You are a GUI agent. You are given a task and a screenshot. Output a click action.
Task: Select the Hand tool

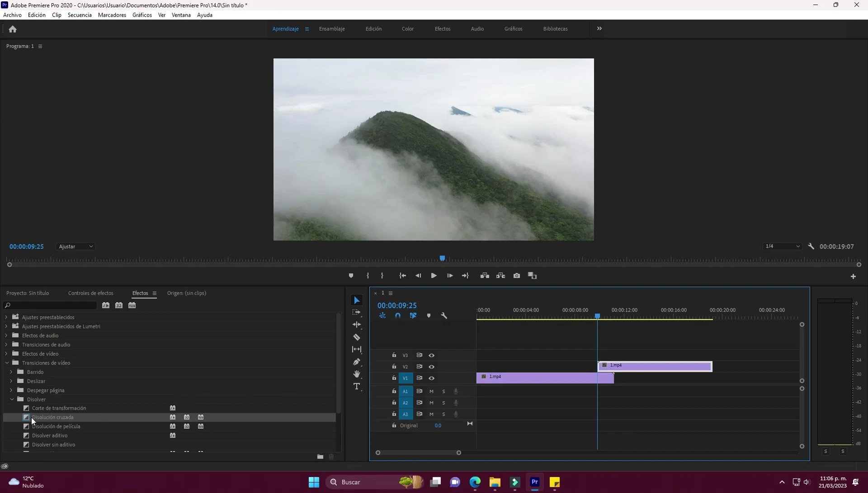pos(357,374)
